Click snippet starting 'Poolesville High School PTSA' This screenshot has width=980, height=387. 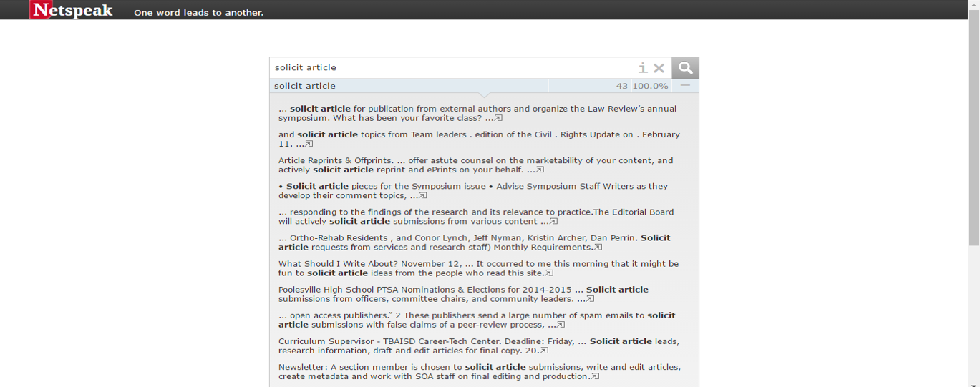tap(463, 294)
